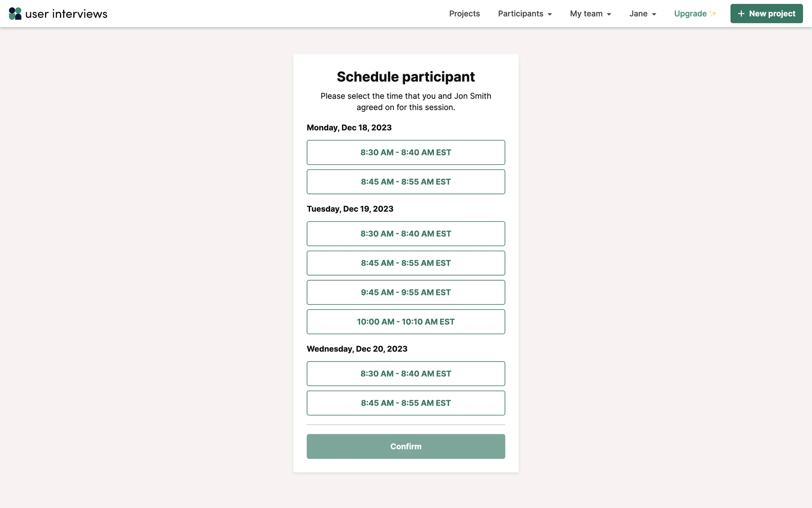Pick Tuesday 8:30 AM - 8:40 AM slot

point(406,234)
